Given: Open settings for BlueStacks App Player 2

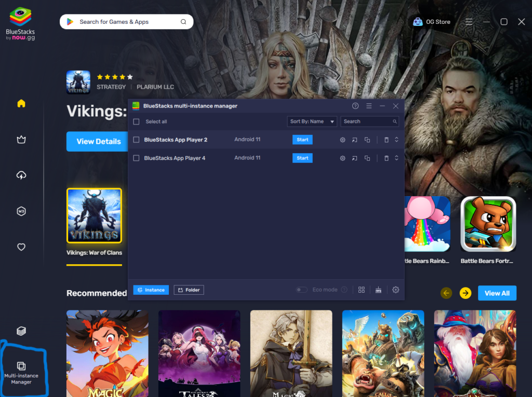Looking at the screenshot, I should [x=343, y=140].
